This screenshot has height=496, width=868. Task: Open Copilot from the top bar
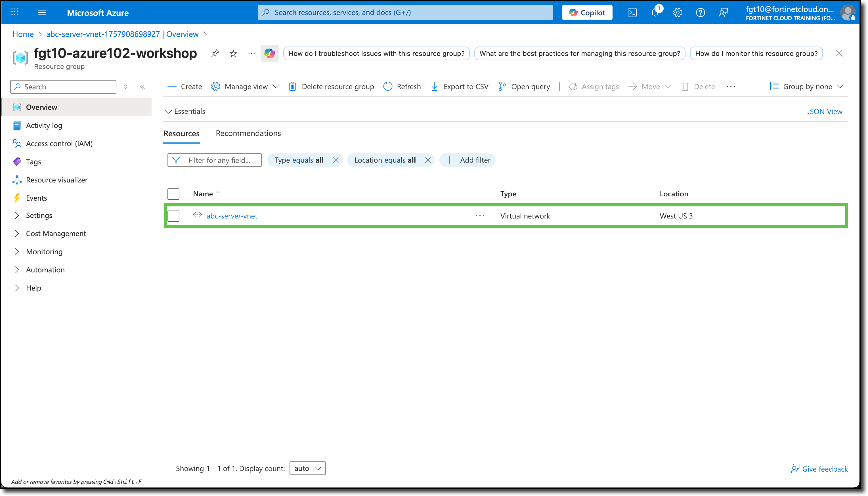point(587,12)
